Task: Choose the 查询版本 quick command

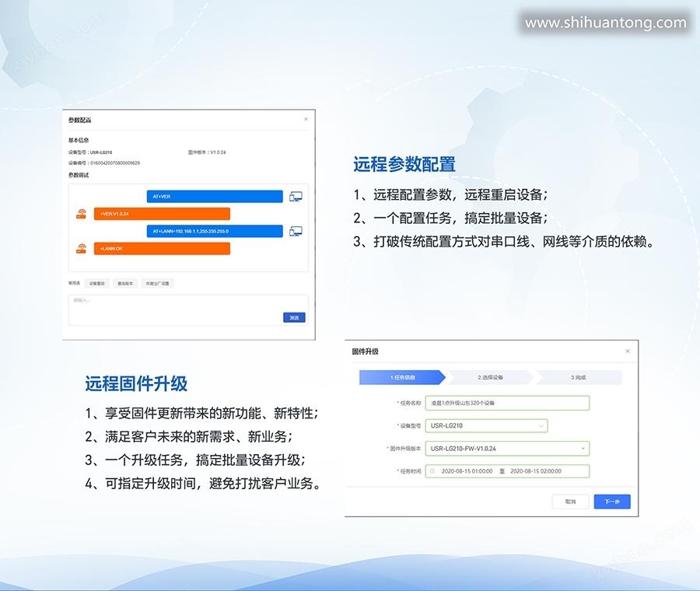Action: (124, 284)
